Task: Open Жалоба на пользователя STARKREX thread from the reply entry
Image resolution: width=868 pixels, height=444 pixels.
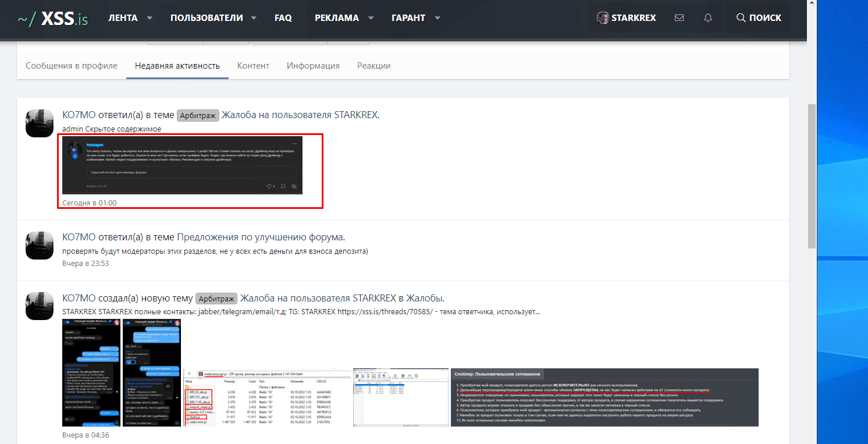Action: pos(300,115)
